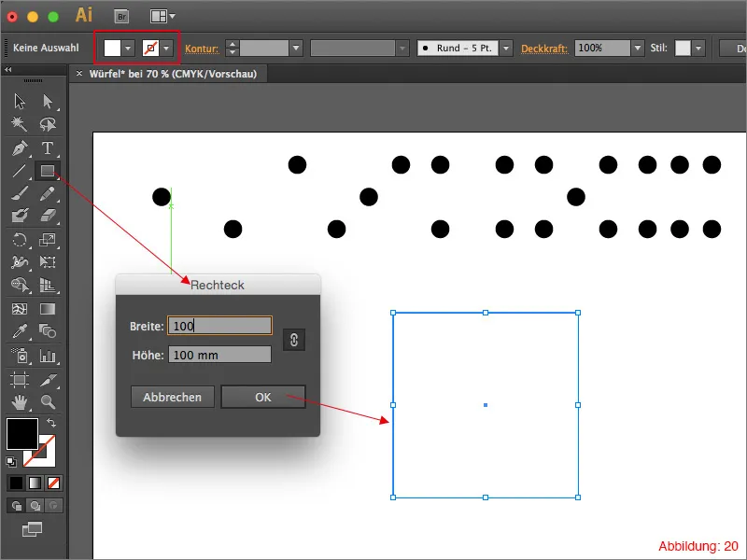Click the control bar stroke swatch

click(150, 49)
